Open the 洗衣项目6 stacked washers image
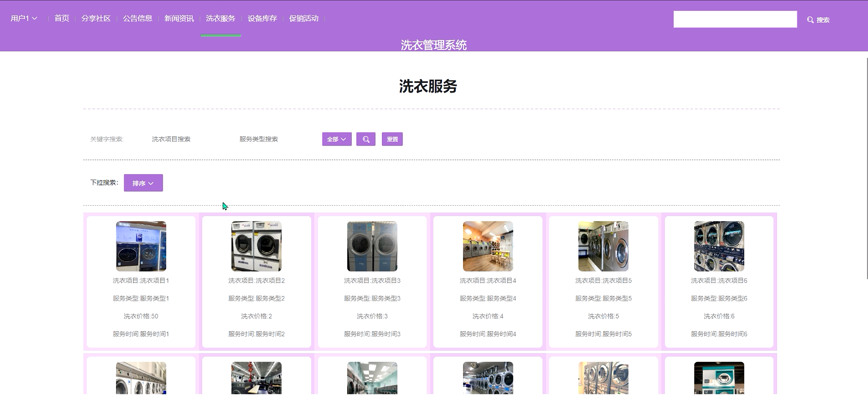Viewport: 868px width, 400px height. (719, 246)
